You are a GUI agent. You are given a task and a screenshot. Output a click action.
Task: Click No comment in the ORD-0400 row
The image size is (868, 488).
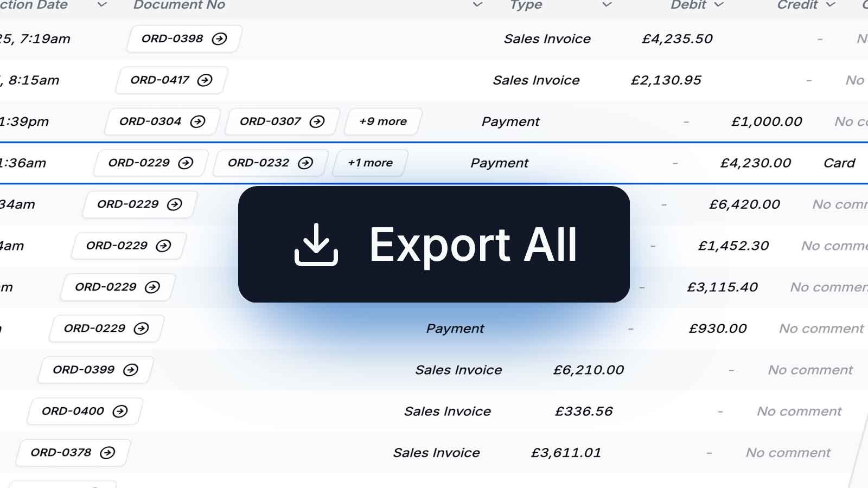[x=799, y=412]
